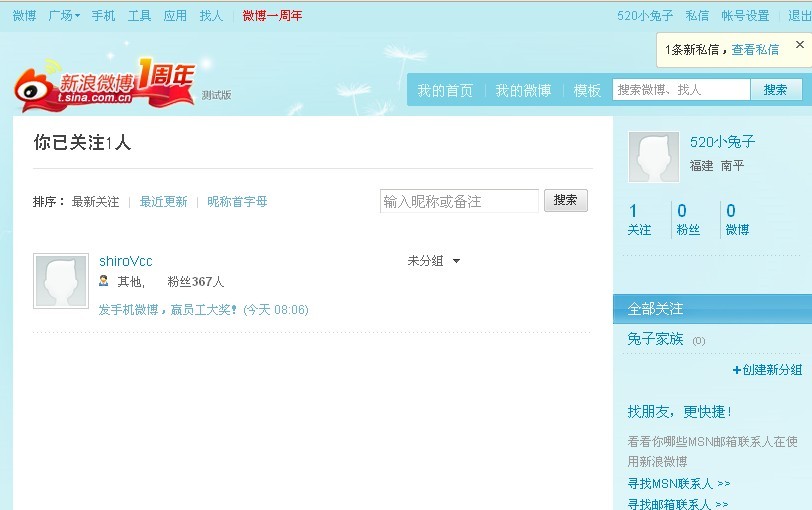
Task: Click the 520小兔子 avatar in sidebar
Action: point(654,157)
